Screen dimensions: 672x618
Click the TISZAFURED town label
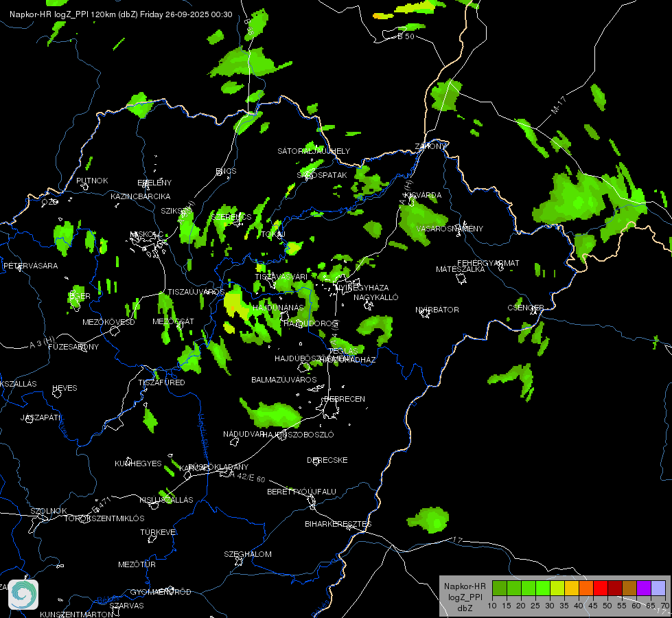click(161, 382)
